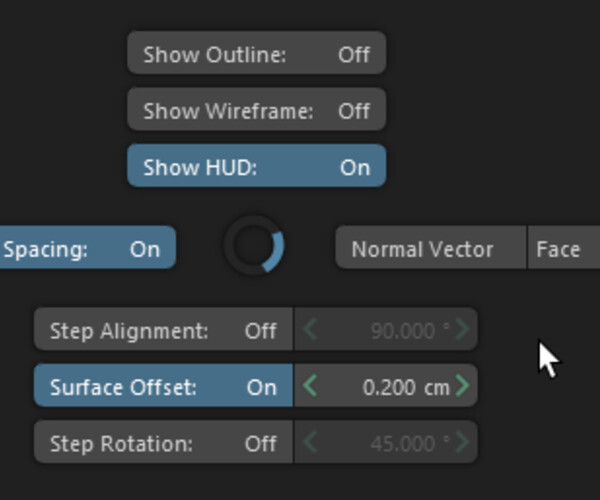Click the 0.200 Surface Offset value field
The image size is (600, 500).
389,386
